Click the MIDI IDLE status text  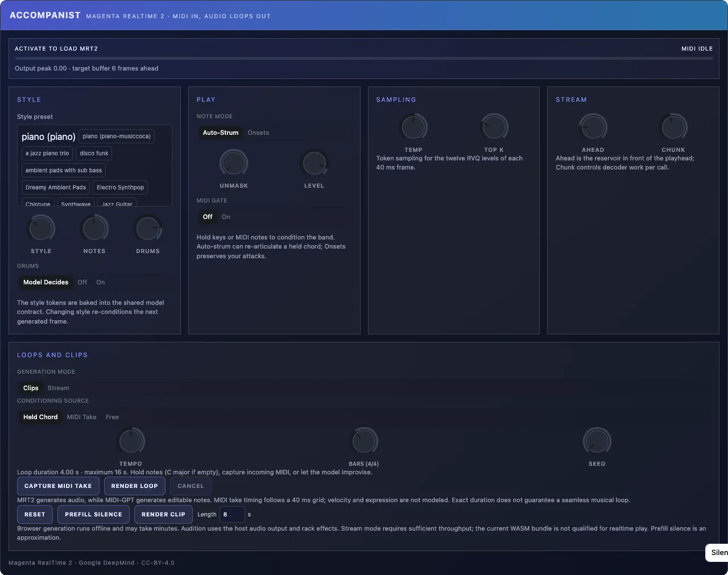click(x=697, y=49)
